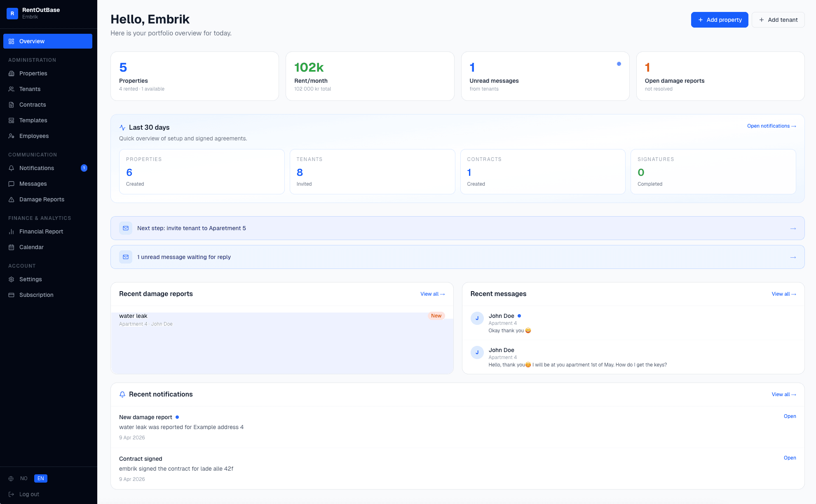The width and height of the screenshot is (816, 504).
Task: Open the unread message waiting banner arrow
Action: point(793,257)
